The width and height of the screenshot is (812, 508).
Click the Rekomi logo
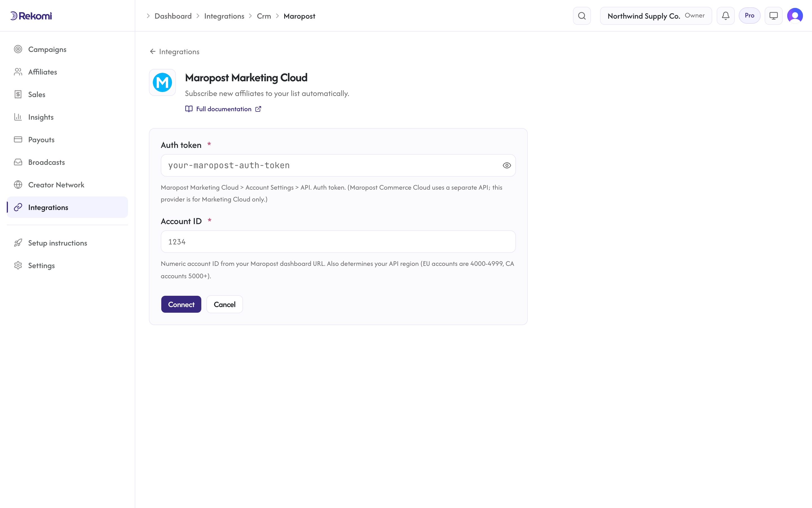click(x=31, y=16)
